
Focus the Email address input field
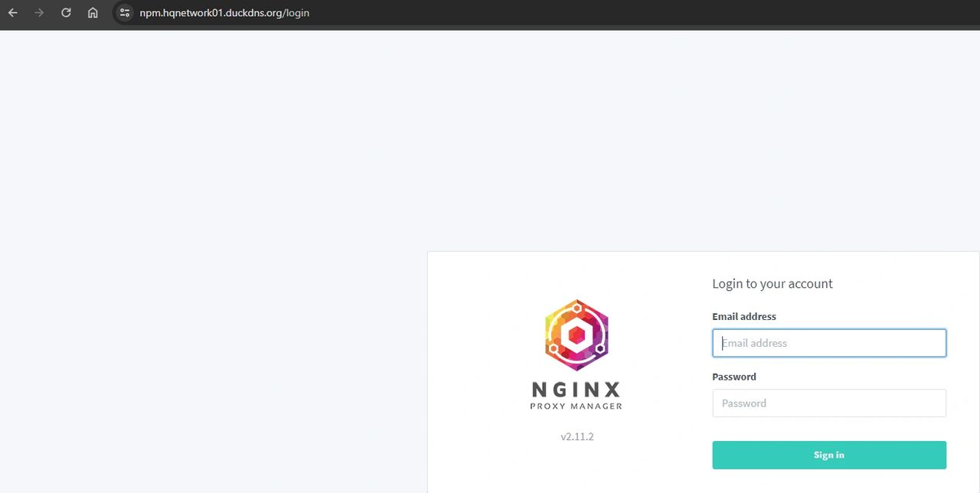[829, 343]
